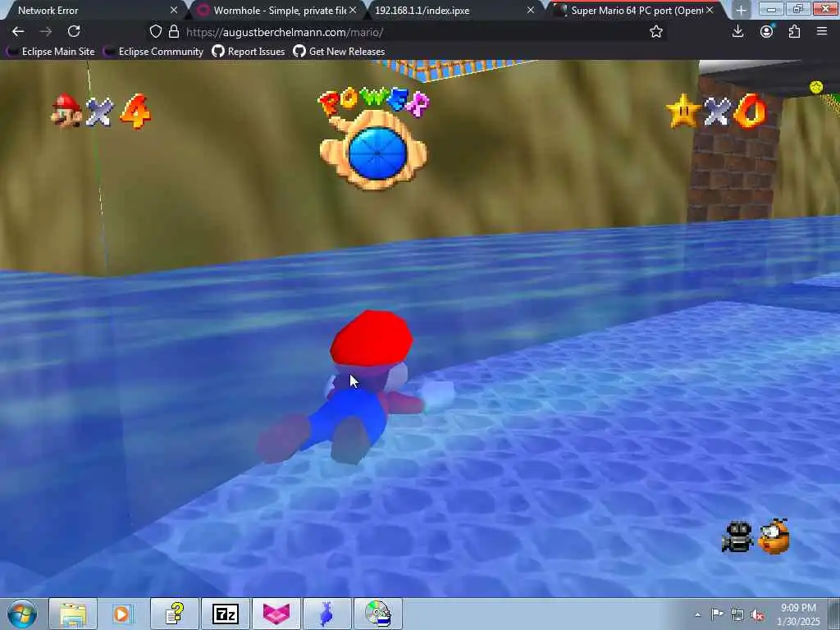Click the Lakitu camera mode icon
The width and height of the screenshot is (840, 630).
coord(774,536)
